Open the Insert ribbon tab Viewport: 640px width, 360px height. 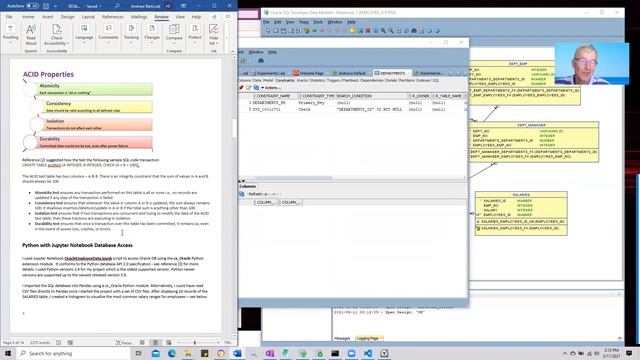(48, 17)
